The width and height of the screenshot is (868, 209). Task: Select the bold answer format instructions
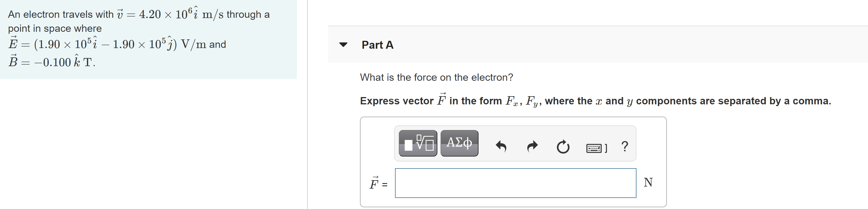(x=595, y=100)
